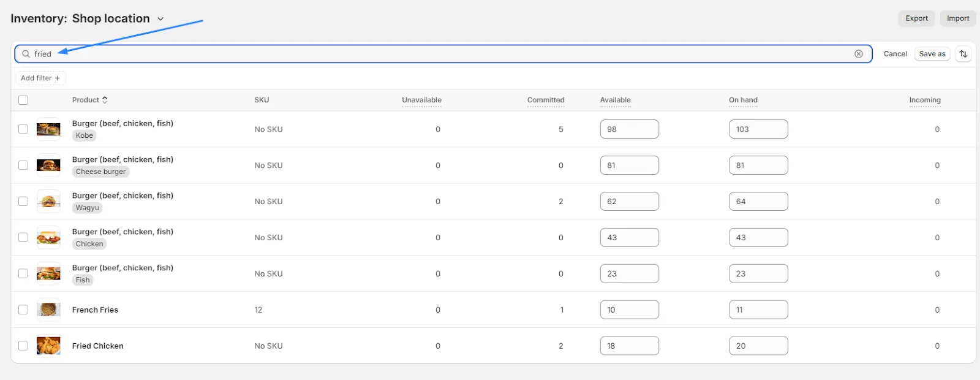Viewport: 980px width, 380px height.
Task: Click the Export button
Action: (x=916, y=18)
